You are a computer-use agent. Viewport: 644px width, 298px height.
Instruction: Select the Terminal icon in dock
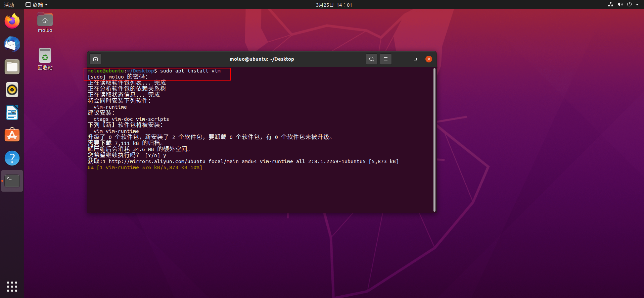[12, 181]
